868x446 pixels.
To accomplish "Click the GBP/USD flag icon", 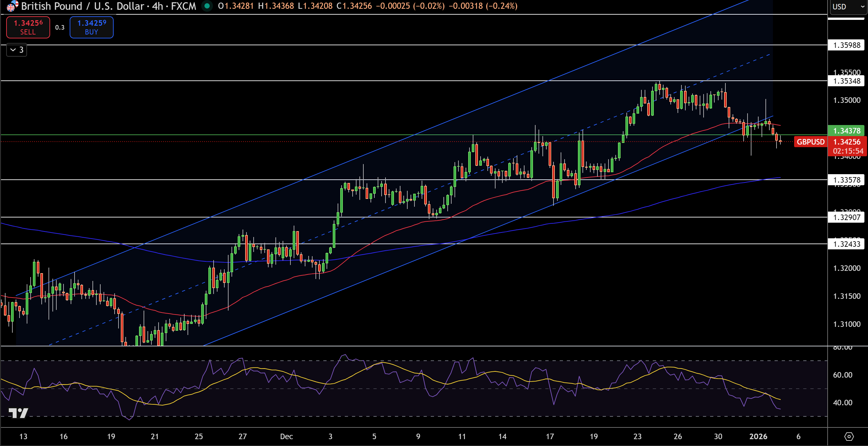I will coord(12,6).
